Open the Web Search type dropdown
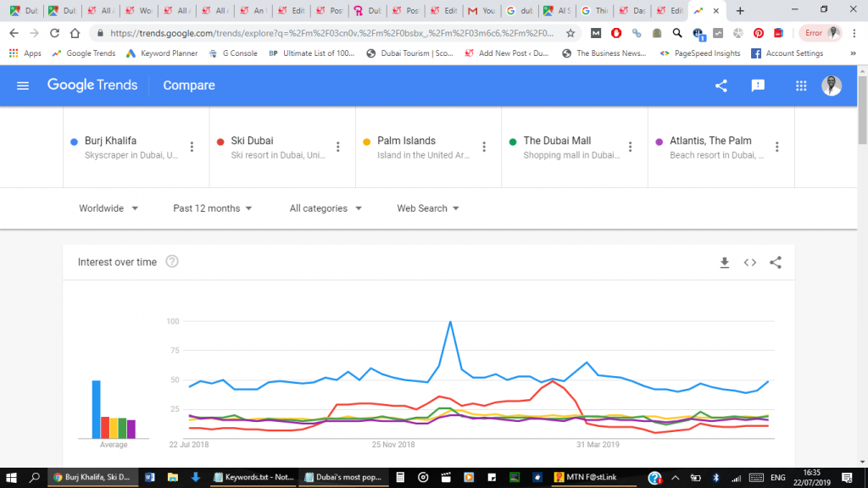Image resolution: width=868 pixels, height=488 pixels. pyautogui.click(x=428, y=208)
